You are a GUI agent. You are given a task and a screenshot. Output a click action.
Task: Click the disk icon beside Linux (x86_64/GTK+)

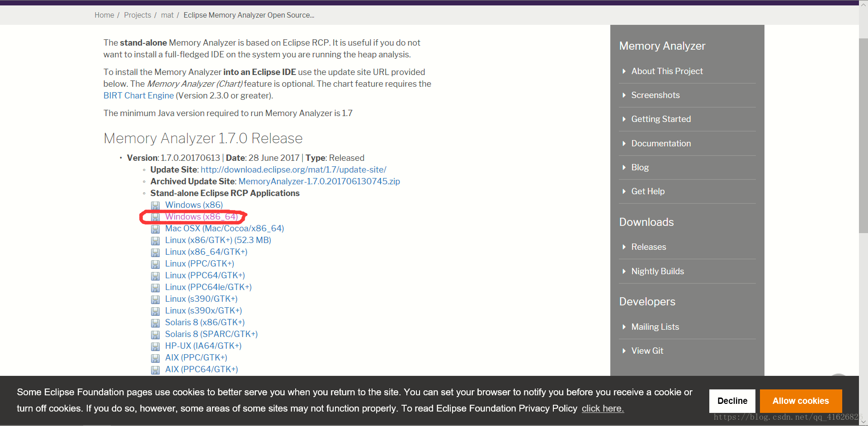155,253
